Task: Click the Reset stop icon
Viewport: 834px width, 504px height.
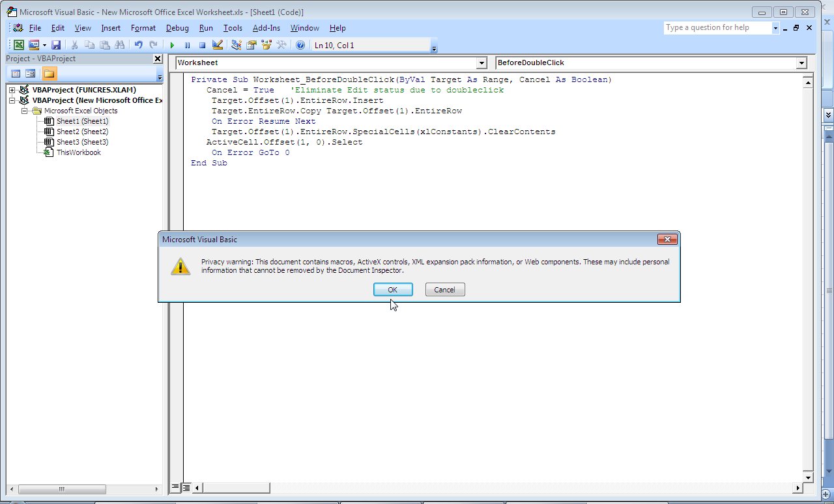Action: [202, 45]
